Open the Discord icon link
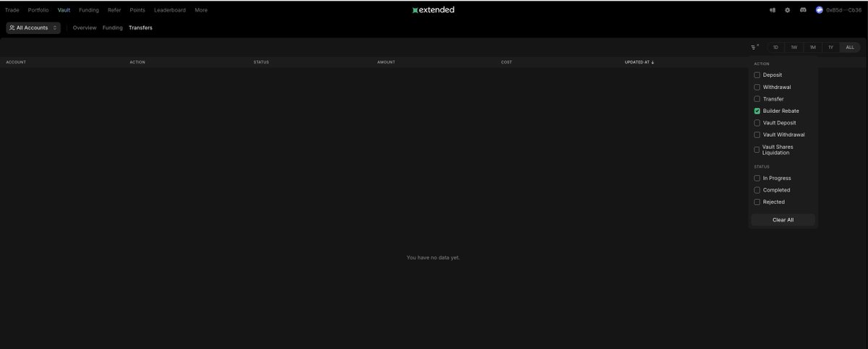This screenshot has width=868, height=349. 804,10
